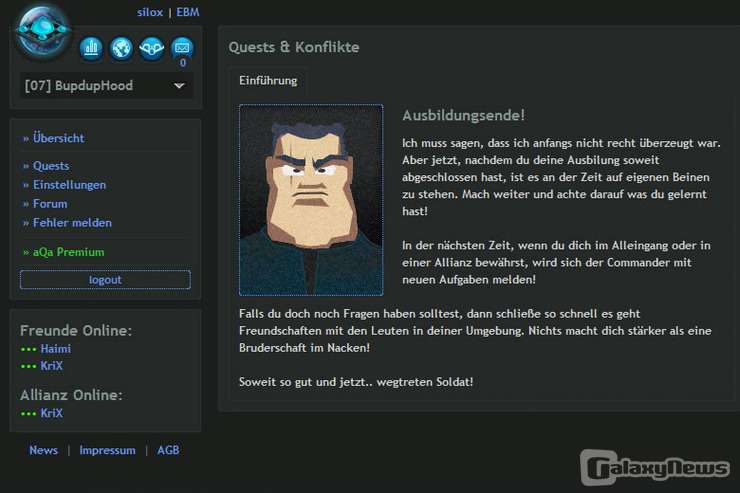Open the Impressum footer link

coord(107,450)
